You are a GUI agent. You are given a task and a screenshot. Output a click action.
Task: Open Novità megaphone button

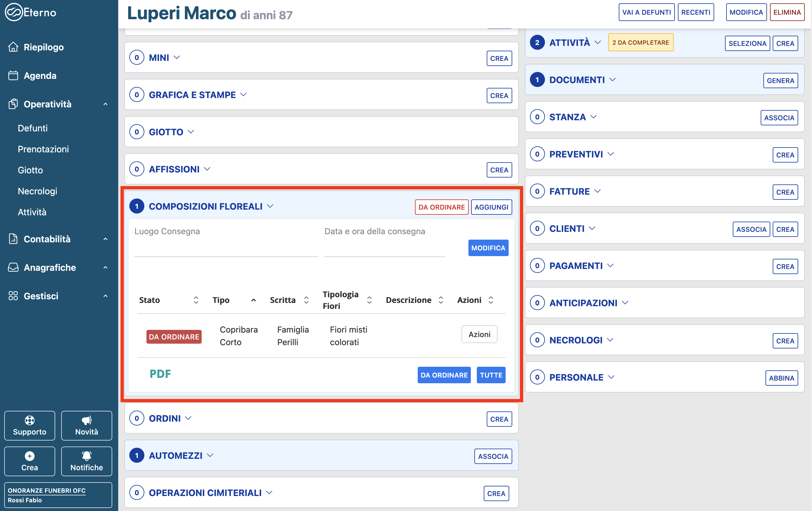click(86, 426)
